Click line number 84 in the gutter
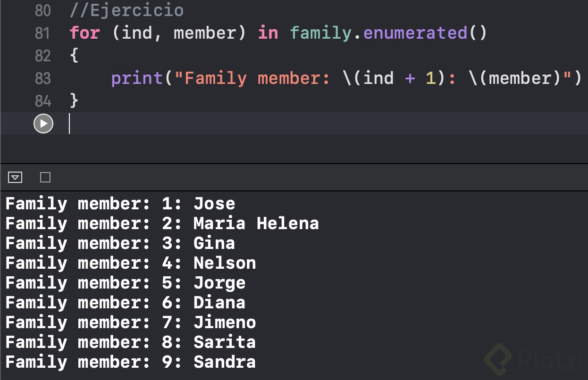This screenshot has height=380, width=588. [42, 101]
